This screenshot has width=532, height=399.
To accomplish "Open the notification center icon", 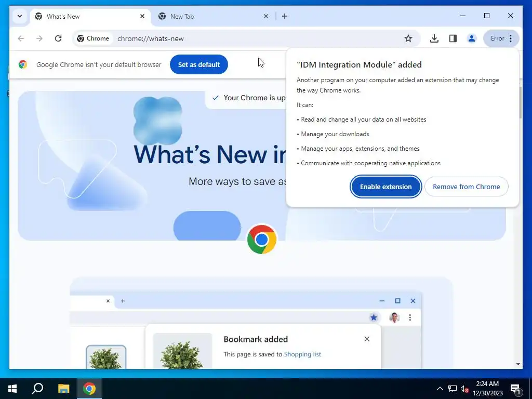I will (x=515, y=389).
